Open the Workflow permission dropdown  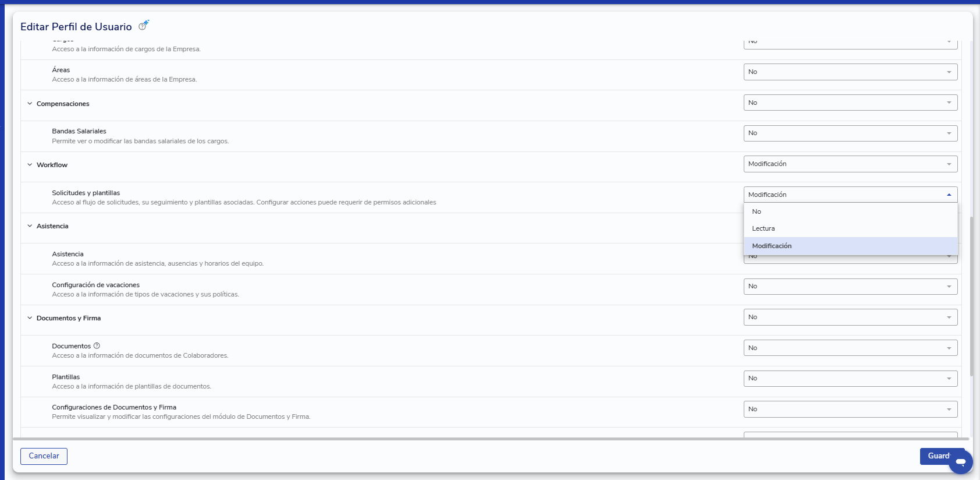[x=850, y=164]
